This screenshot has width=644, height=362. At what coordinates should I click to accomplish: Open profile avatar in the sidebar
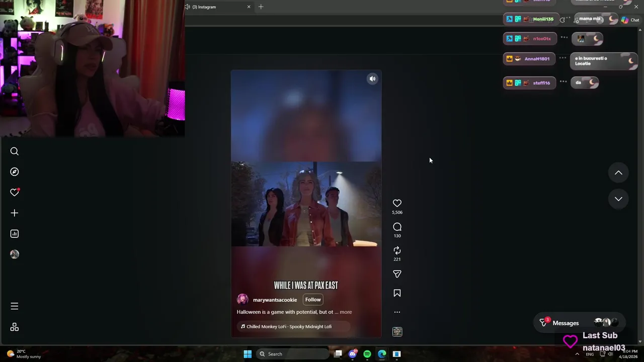15,254
